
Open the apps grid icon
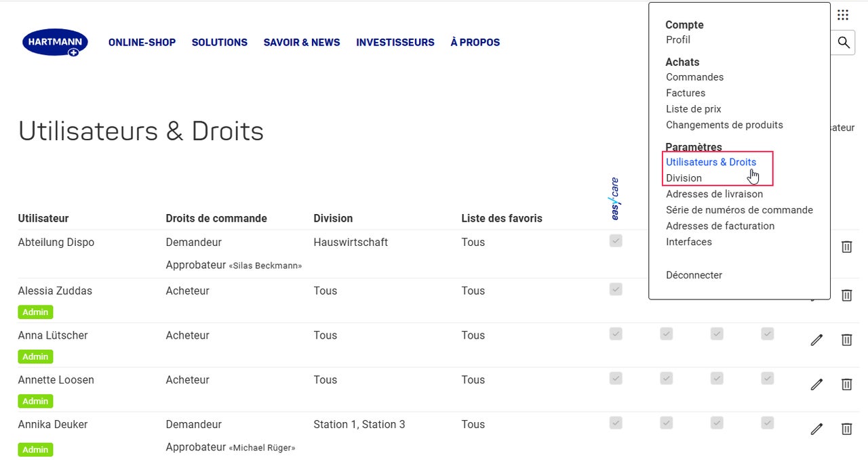pyautogui.click(x=843, y=15)
